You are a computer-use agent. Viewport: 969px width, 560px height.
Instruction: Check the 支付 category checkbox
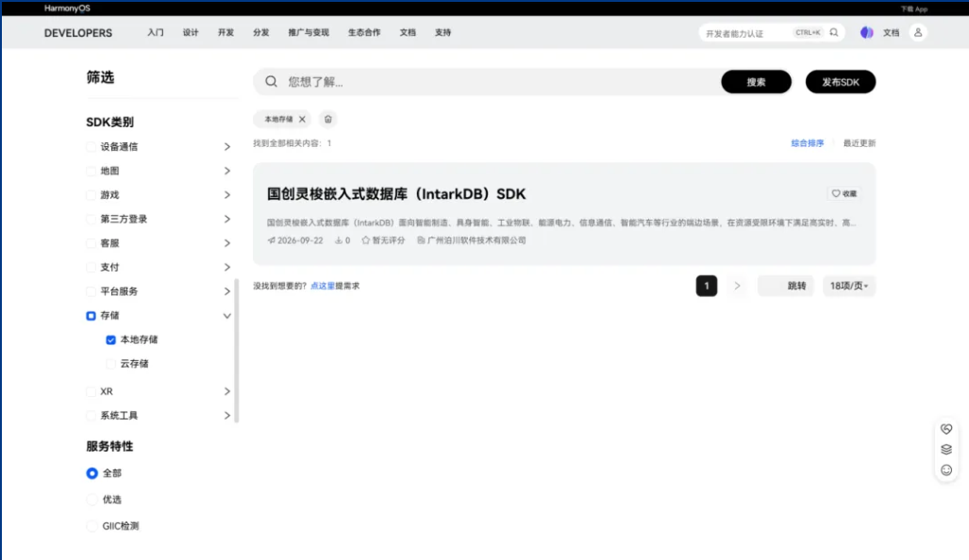[91, 268]
